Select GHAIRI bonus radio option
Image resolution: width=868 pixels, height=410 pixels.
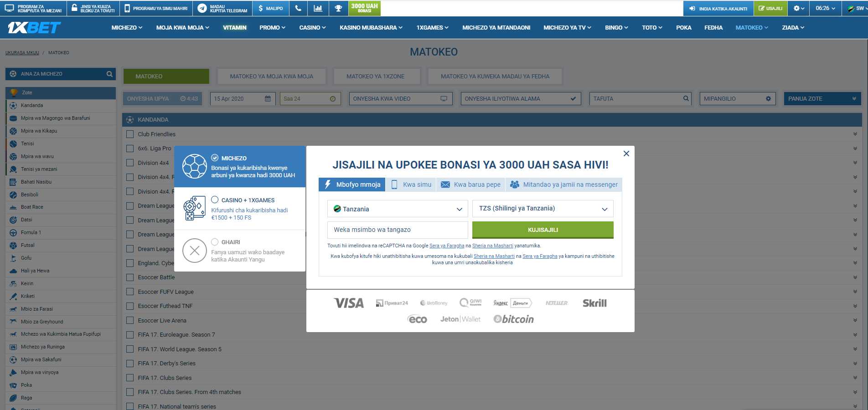point(215,242)
